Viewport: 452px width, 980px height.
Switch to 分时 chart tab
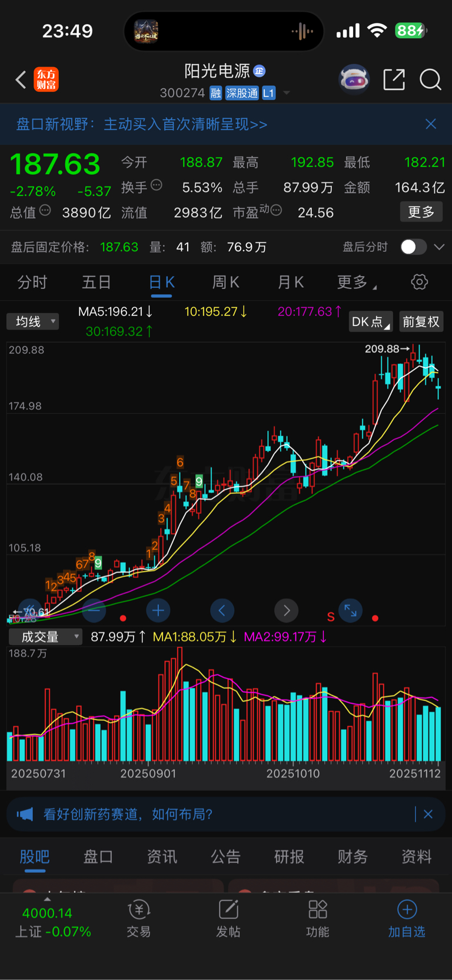pos(32,283)
